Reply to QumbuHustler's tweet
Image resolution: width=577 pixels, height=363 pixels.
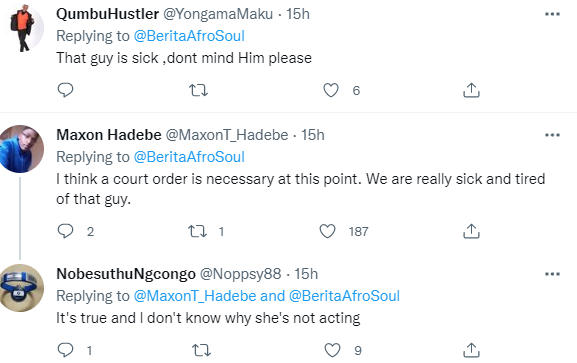click(66, 90)
